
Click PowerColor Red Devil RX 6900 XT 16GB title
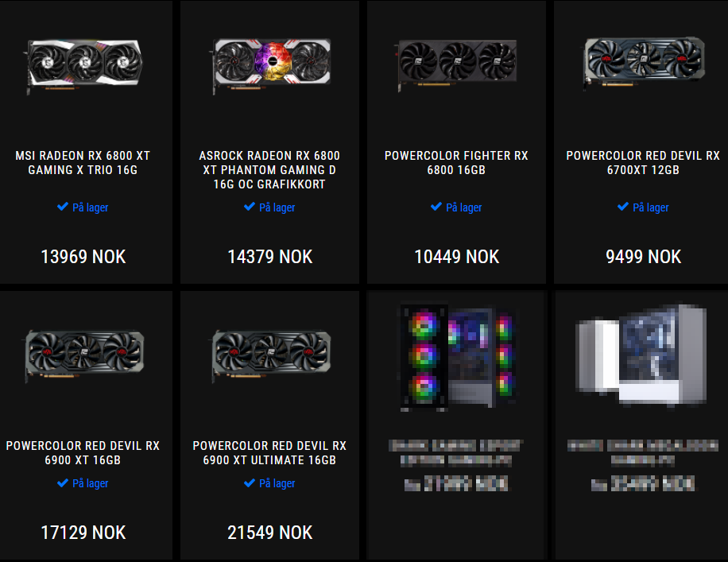pyautogui.click(x=83, y=453)
